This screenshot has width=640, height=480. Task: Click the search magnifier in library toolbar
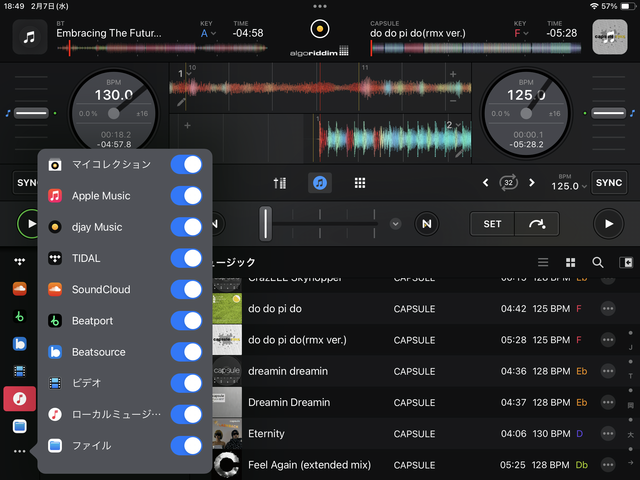[597, 262]
